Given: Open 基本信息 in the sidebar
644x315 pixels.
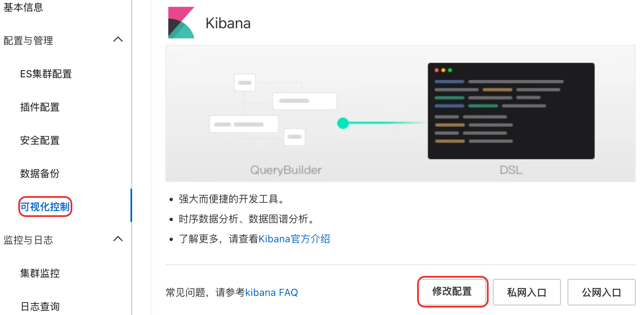Looking at the screenshot, I should tap(23, 7).
